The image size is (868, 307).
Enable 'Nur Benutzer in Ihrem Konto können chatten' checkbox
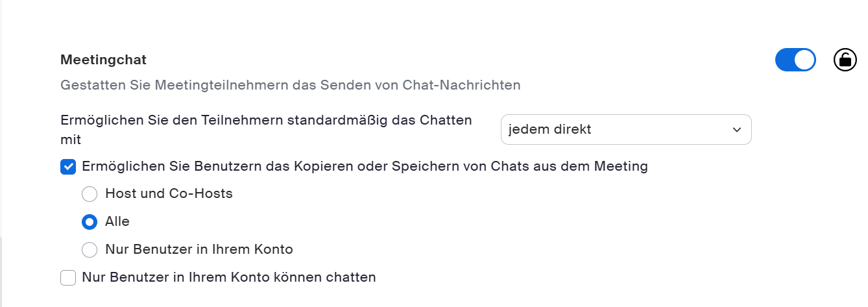68,278
